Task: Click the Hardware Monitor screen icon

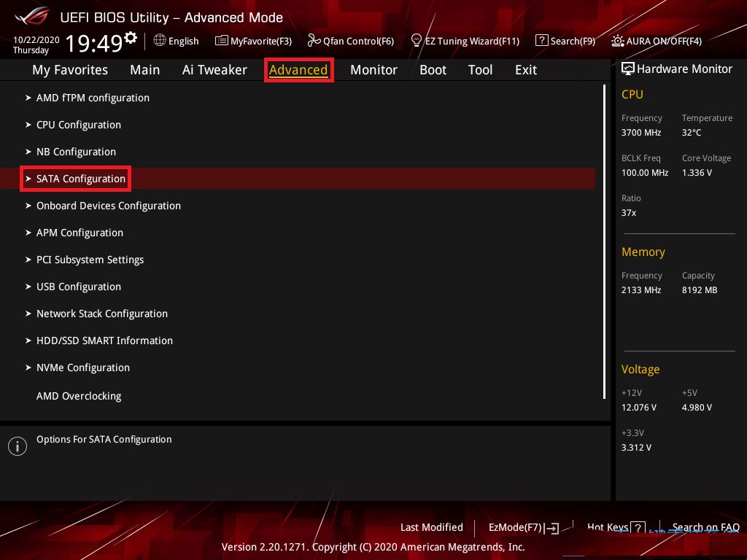Action: tap(628, 69)
